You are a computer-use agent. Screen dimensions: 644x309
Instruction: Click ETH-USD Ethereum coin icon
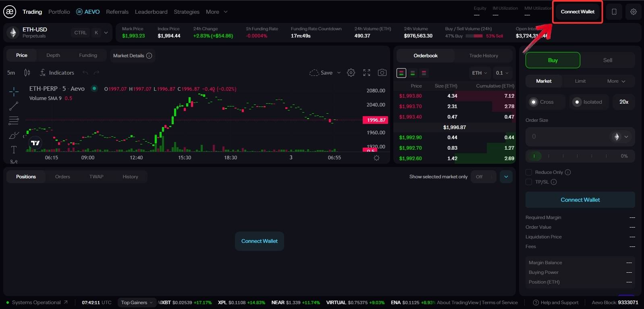coord(13,33)
